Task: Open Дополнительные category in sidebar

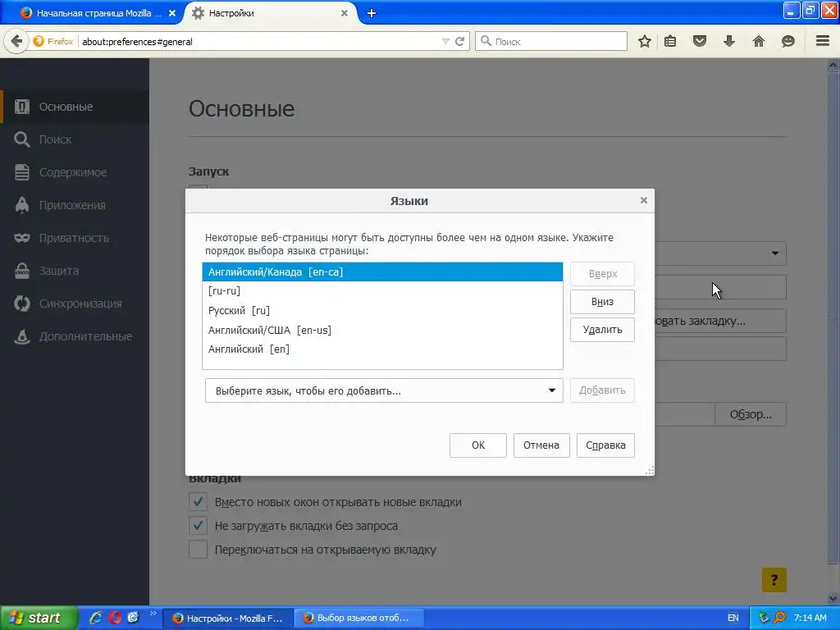Action: tap(75, 336)
